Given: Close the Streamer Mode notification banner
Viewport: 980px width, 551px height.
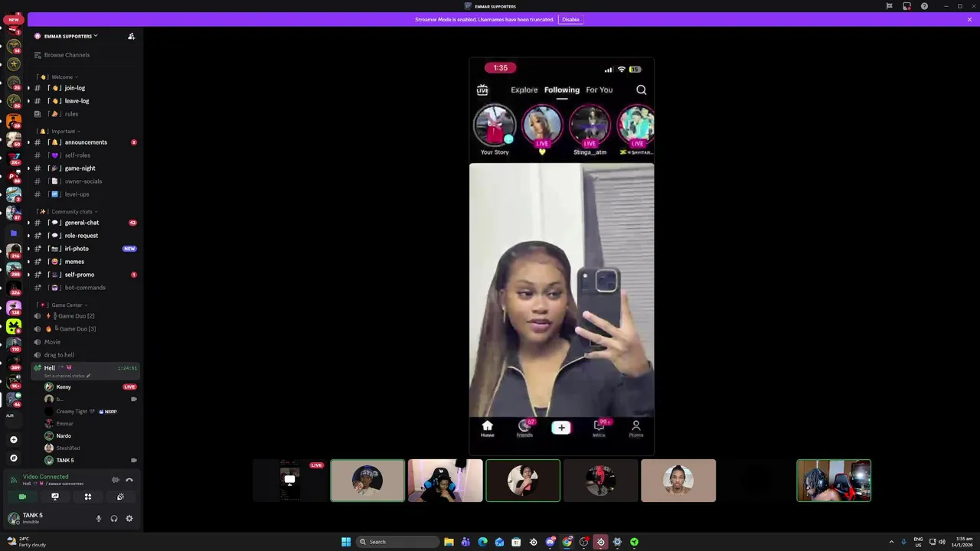Looking at the screenshot, I should (x=969, y=19).
